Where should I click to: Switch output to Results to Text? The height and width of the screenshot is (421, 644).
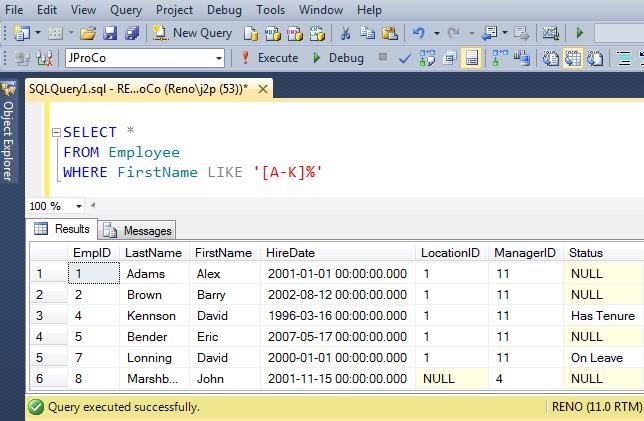pos(551,58)
